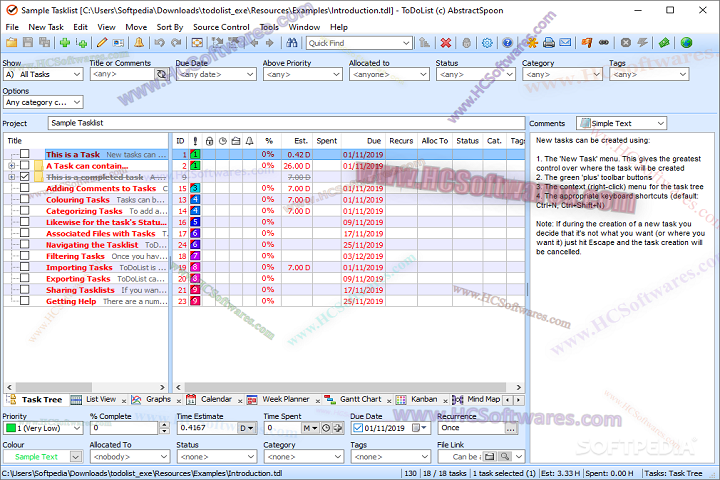Click the red X delete icon
Image resolution: width=720 pixels, height=480 pixels.
445,43
